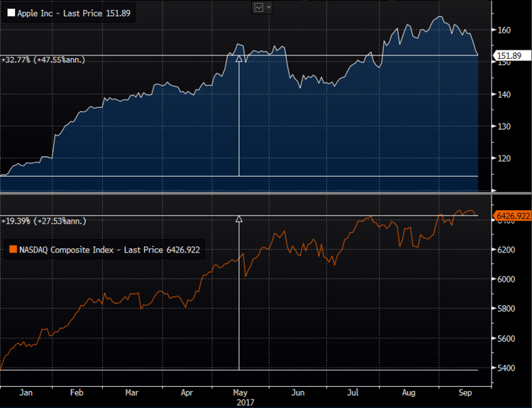Click the 6000 index axis value
Image resolution: width=532 pixels, height=408 pixels.
tap(506, 279)
